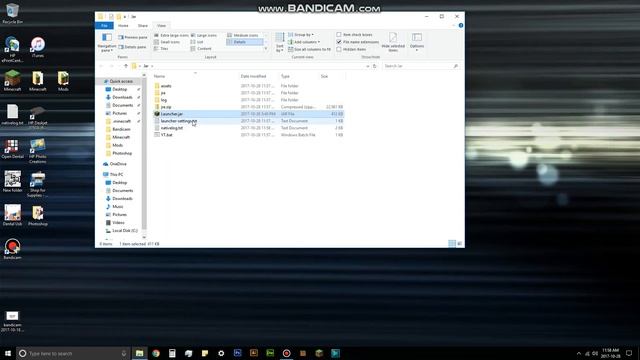Select This PC in navigation pane
The width and height of the screenshot is (640, 360).
[116, 175]
